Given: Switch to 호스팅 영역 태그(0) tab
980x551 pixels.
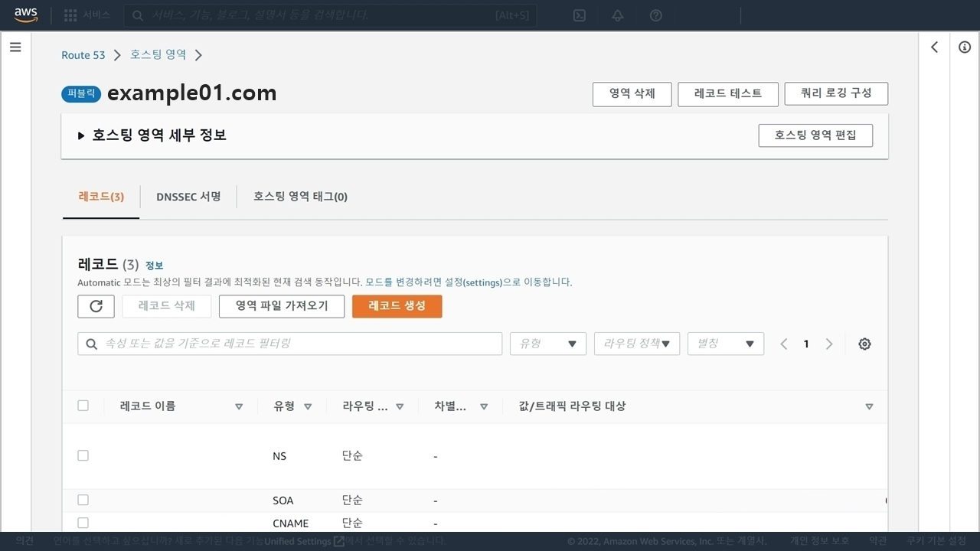Looking at the screenshot, I should (x=300, y=197).
